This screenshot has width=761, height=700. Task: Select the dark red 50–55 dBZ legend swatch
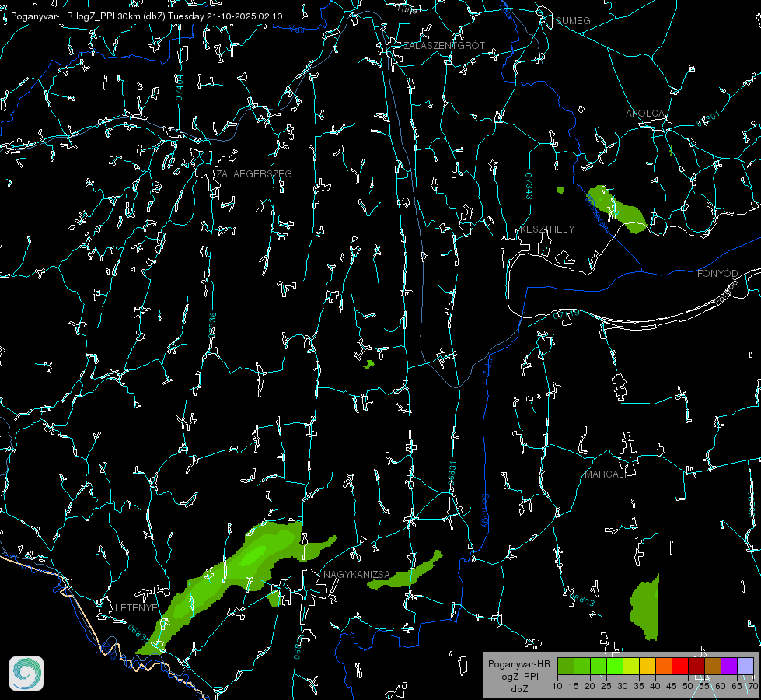pyautogui.click(x=696, y=666)
